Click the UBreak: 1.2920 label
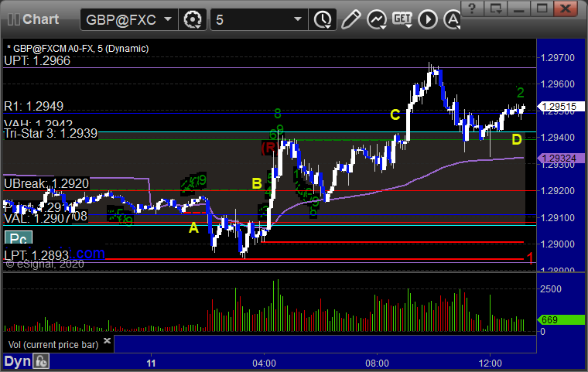This screenshot has width=588, height=372. pos(46,183)
